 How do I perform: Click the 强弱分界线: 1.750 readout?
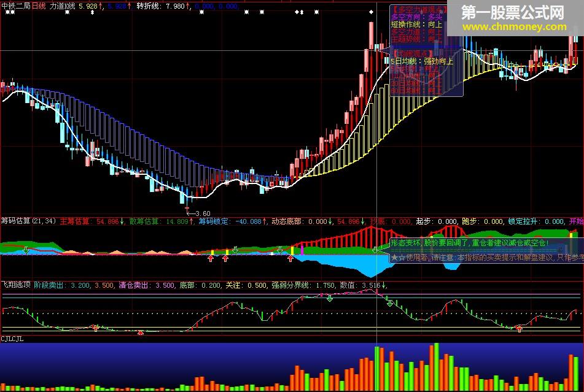click(x=303, y=285)
